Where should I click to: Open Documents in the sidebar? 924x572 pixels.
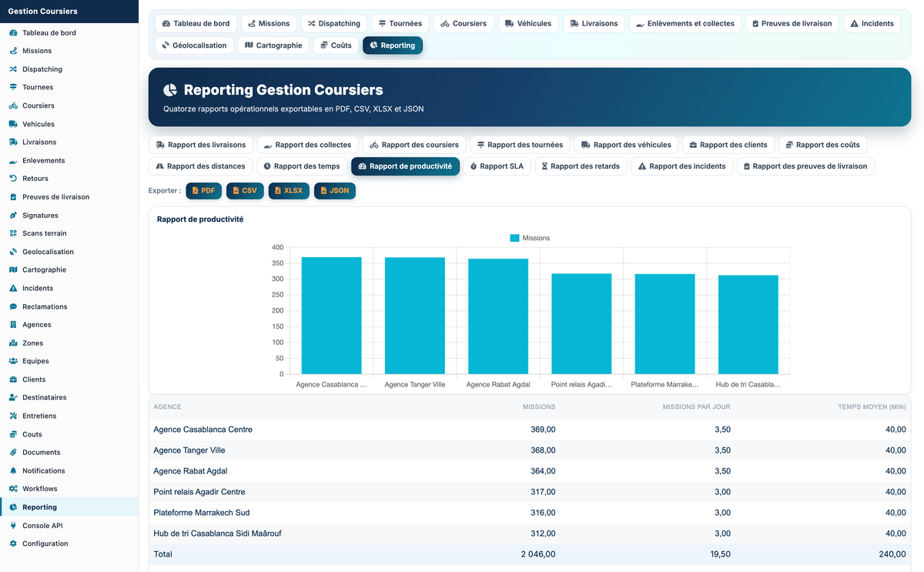pos(69,453)
